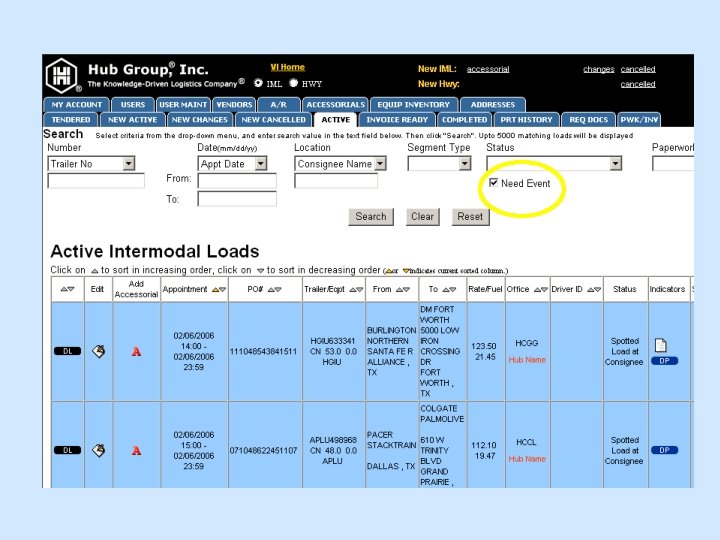
Task: Sort PO# column descending
Action: click(x=278, y=290)
